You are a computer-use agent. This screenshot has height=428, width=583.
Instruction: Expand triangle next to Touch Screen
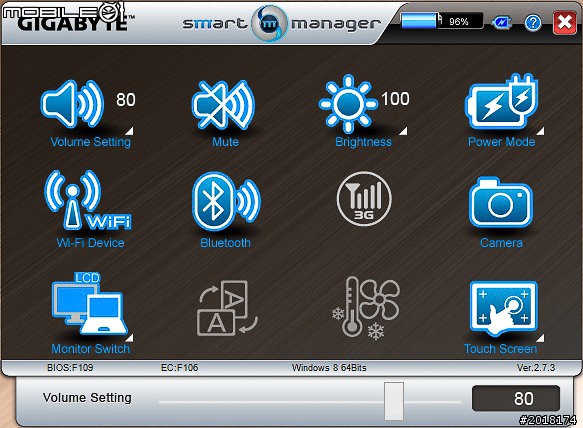coord(540,338)
